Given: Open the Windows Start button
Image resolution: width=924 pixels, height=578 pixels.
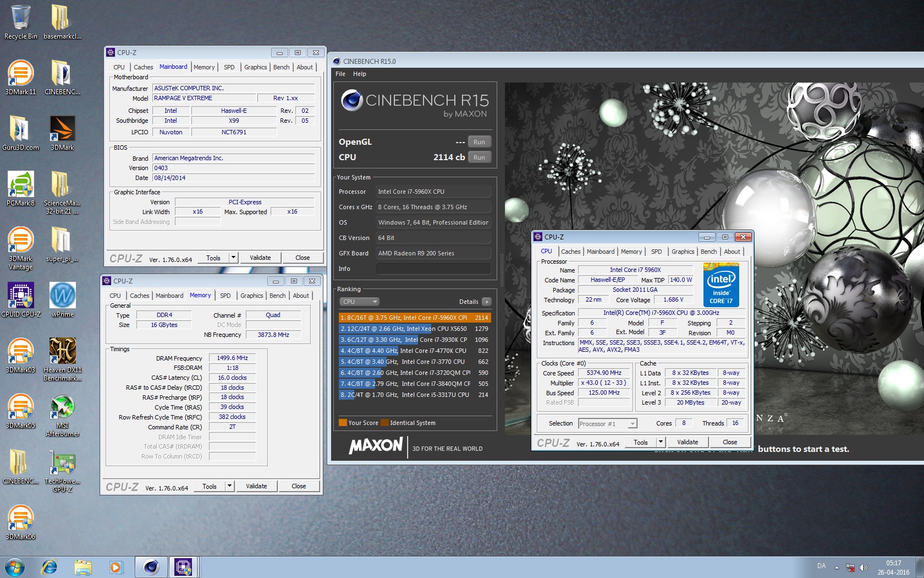Looking at the screenshot, I should tap(15, 567).
